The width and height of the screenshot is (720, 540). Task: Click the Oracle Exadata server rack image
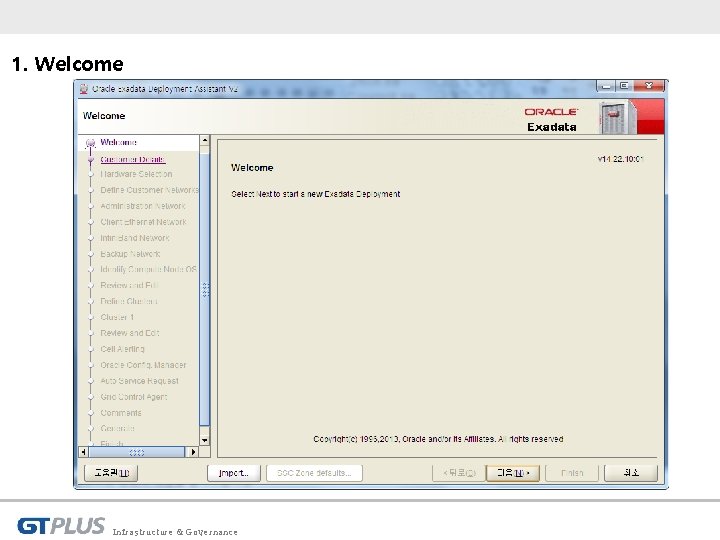[x=618, y=117]
